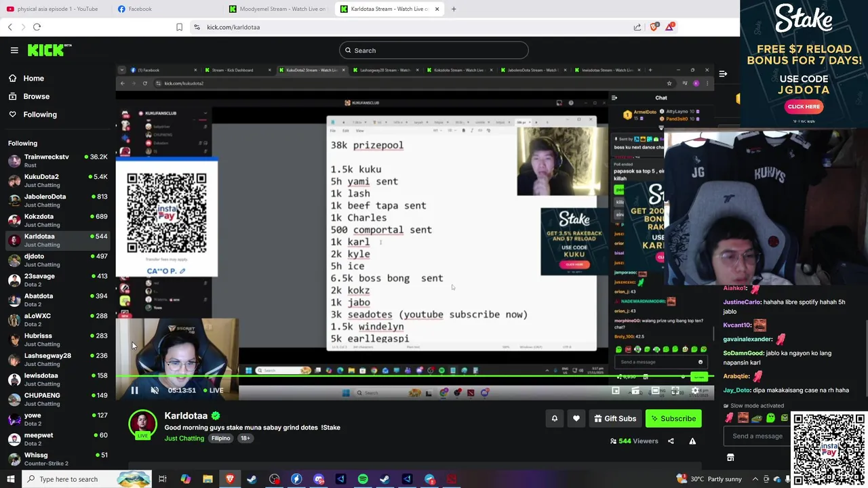Image resolution: width=868 pixels, height=488 pixels.
Task: Open Karldotaa profile avatar
Action: 142,424
